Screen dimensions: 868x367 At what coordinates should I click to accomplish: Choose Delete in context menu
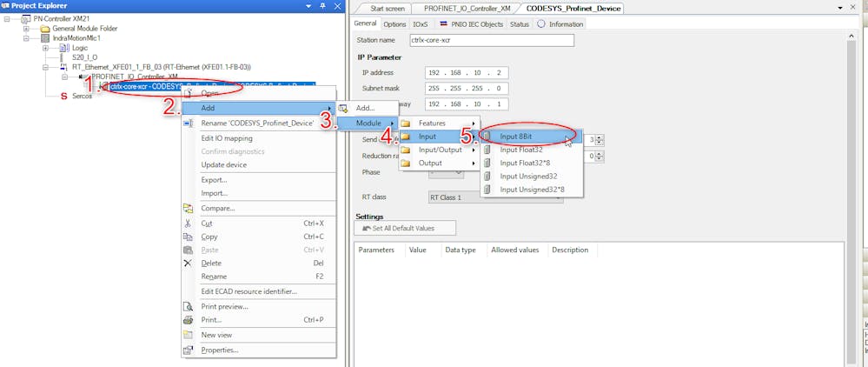point(259,264)
